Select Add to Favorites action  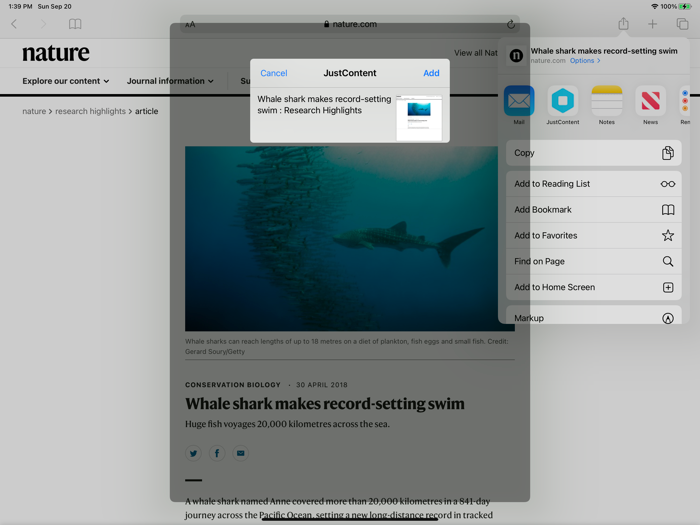pos(593,235)
